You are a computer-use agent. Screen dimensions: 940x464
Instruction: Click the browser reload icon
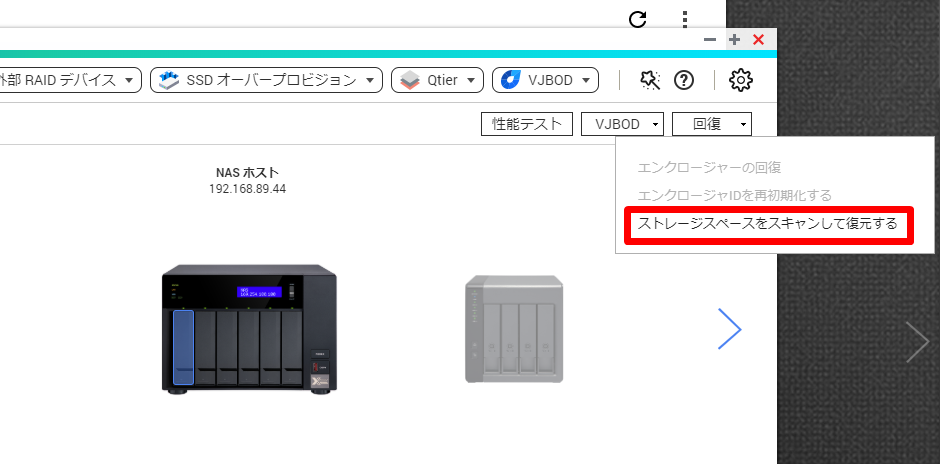637,19
